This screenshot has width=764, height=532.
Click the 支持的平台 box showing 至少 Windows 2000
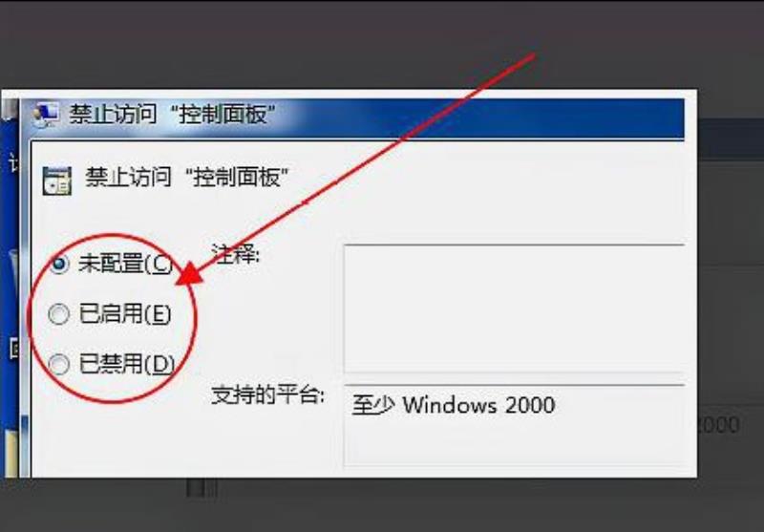pos(514,424)
